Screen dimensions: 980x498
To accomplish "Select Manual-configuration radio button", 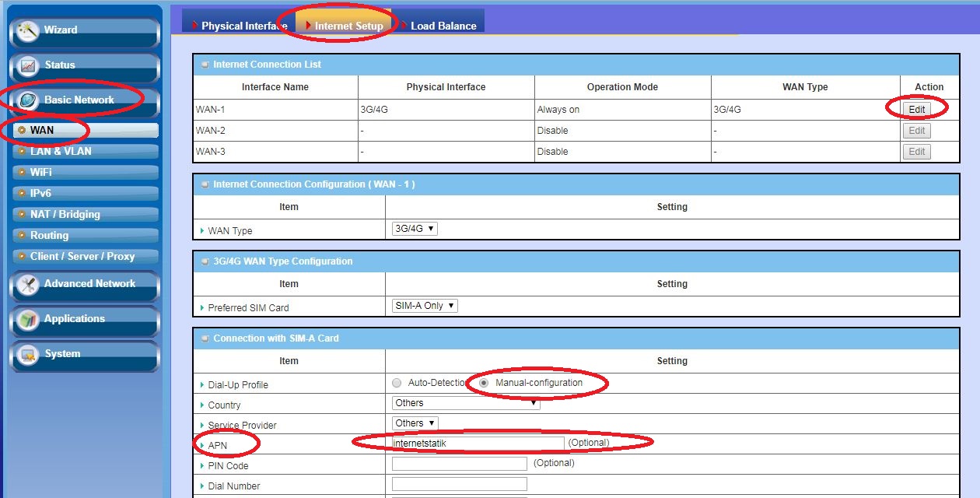I will point(484,383).
